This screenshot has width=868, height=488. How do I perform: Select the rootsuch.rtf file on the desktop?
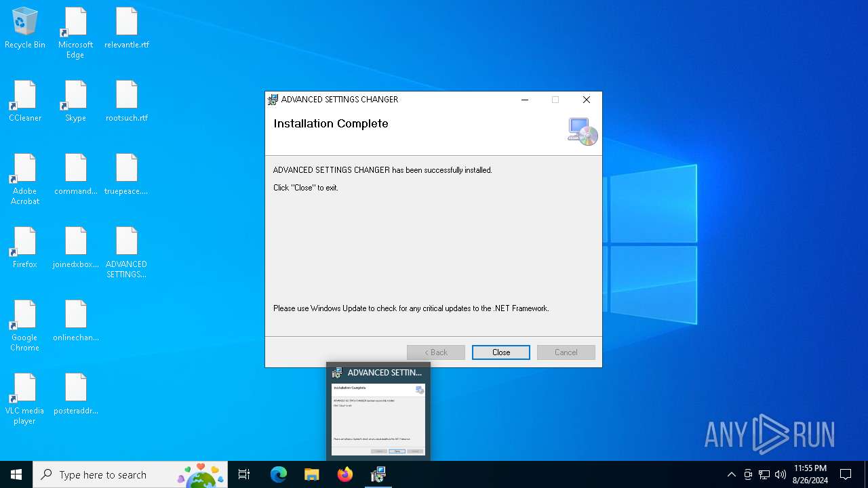click(x=127, y=102)
